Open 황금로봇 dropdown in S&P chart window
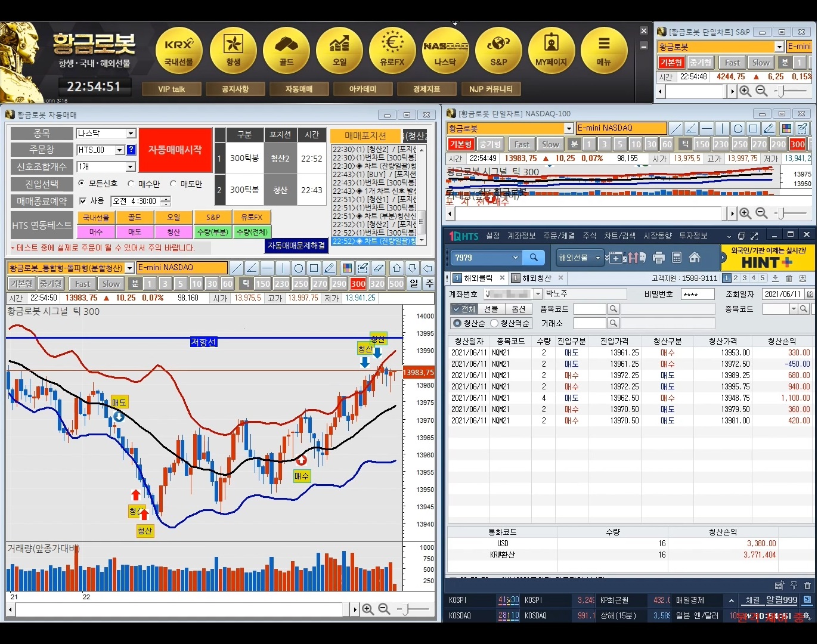The width and height of the screenshot is (818, 644). [x=779, y=47]
